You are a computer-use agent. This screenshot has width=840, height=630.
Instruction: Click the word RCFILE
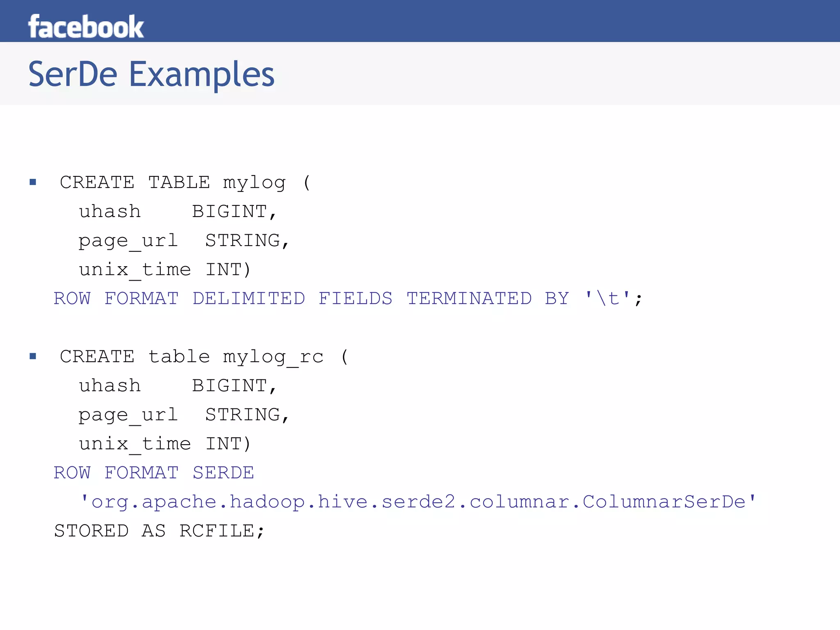(218, 531)
